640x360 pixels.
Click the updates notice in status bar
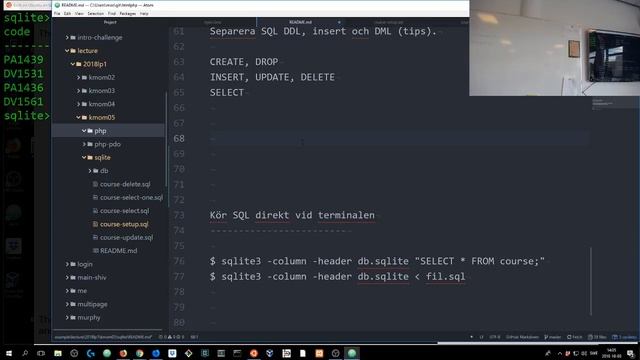point(624,337)
